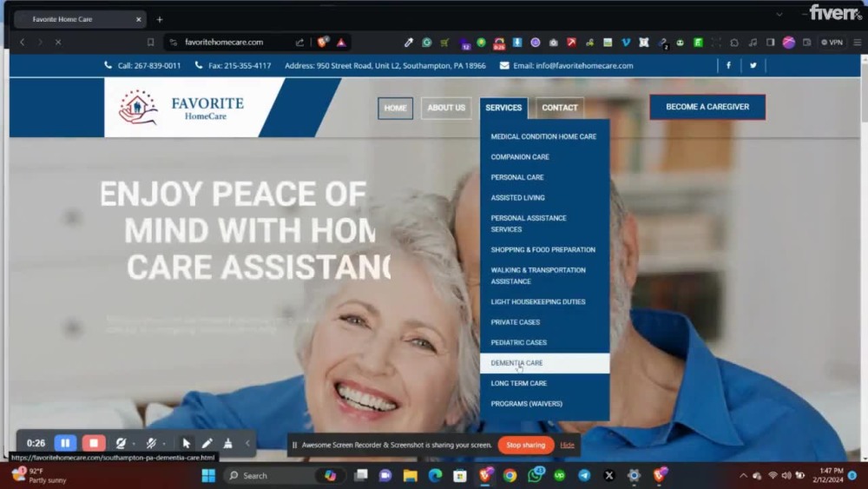Viewport: 868px width, 489px height.
Task: Toggle the browser sidebar panel icon
Action: click(770, 42)
